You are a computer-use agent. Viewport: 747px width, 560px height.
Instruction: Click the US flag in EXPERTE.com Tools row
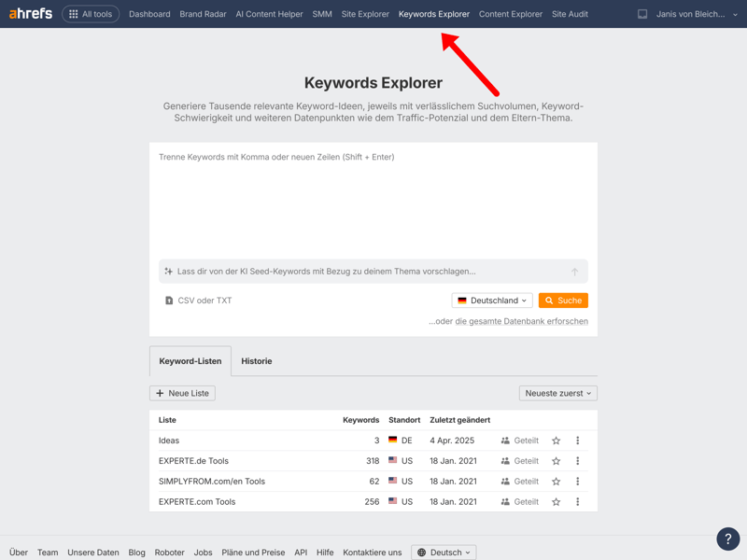coord(392,501)
